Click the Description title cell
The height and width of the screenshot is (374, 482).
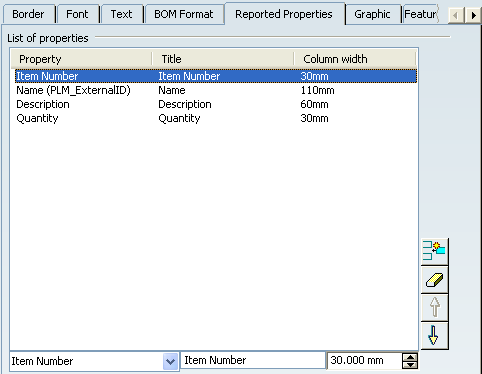pos(185,104)
